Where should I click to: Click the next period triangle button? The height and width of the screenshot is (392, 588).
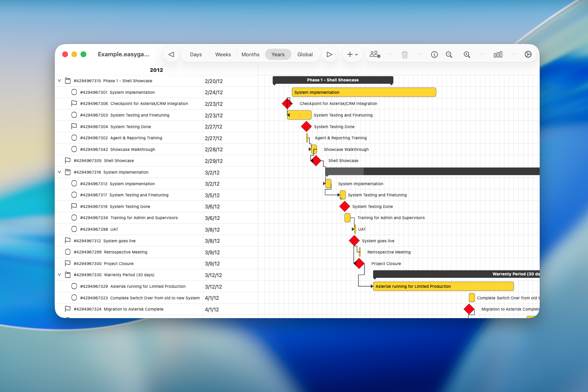[x=329, y=54]
